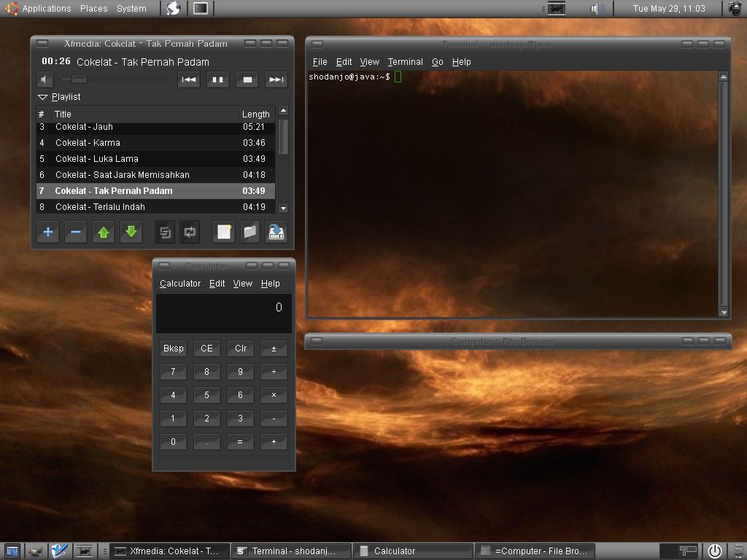
Task: Click the volume speaker icon in top panel
Action: click(597, 9)
